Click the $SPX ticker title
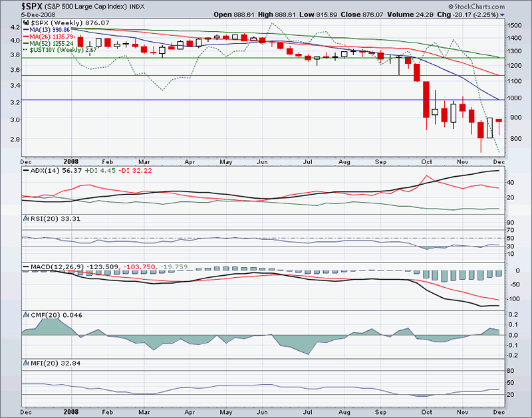Image resolution: width=532 pixels, height=418 pixels. click(x=31, y=6)
